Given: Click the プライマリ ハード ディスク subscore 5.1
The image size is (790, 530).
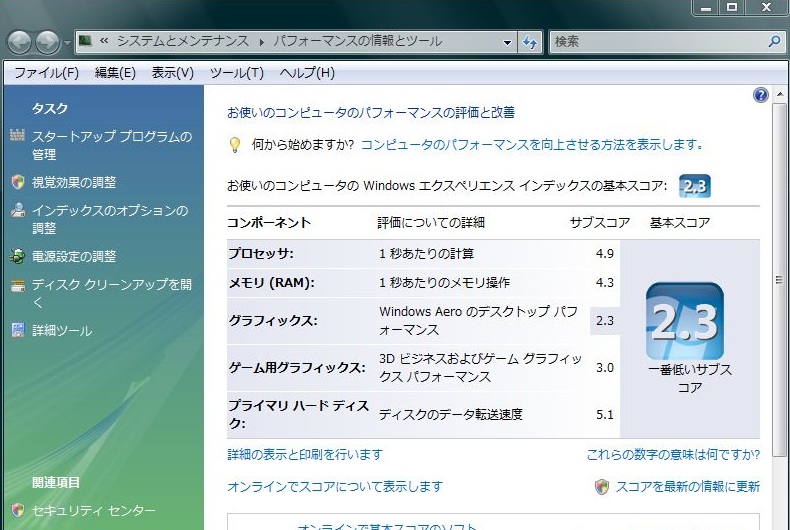Looking at the screenshot, I should pyautogui.click(x=605, y=415).
